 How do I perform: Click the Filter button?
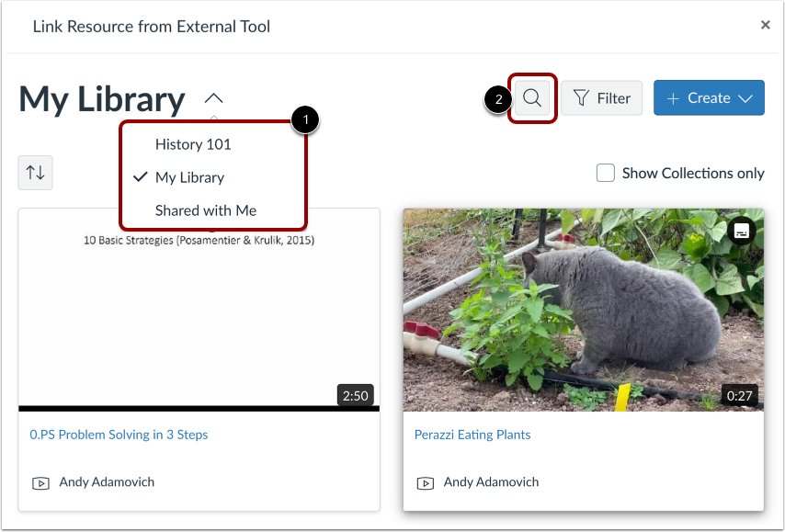(x=602, y=97)
